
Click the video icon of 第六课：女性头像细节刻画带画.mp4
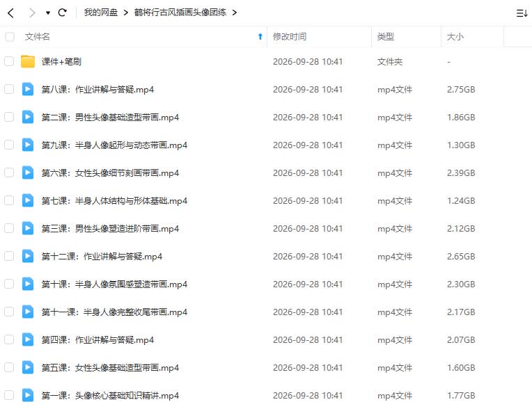point(28,173)
